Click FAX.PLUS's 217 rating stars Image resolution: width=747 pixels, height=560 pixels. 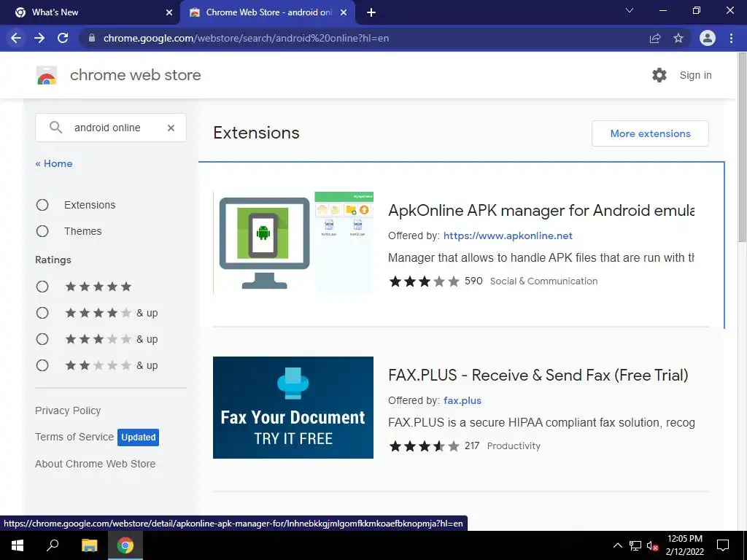click(x=424, y=446)
